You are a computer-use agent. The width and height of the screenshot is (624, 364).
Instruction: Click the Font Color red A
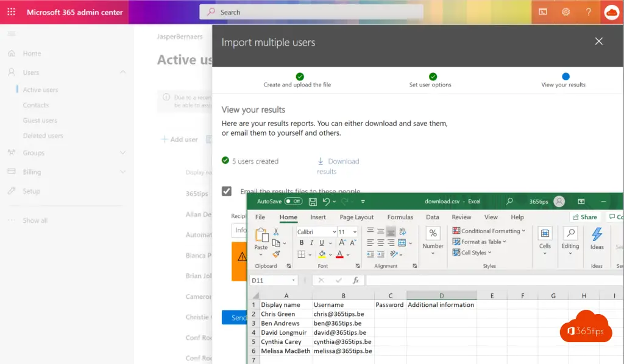(339, 254)
